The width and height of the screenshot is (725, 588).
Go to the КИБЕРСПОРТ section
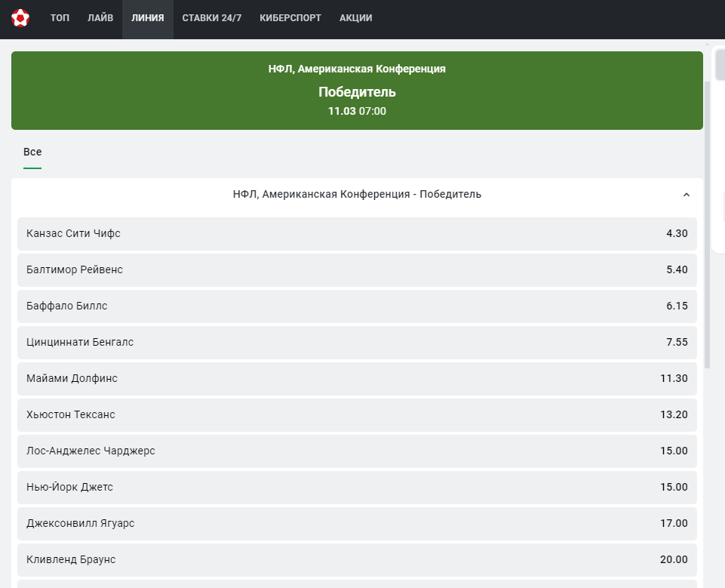click(x=290, y=18)
